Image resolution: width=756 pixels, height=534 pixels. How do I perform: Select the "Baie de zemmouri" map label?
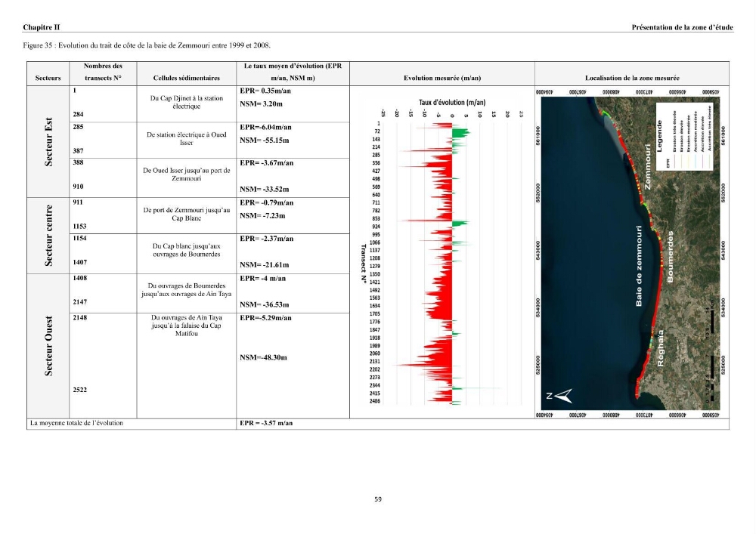(x=639, y=266)
